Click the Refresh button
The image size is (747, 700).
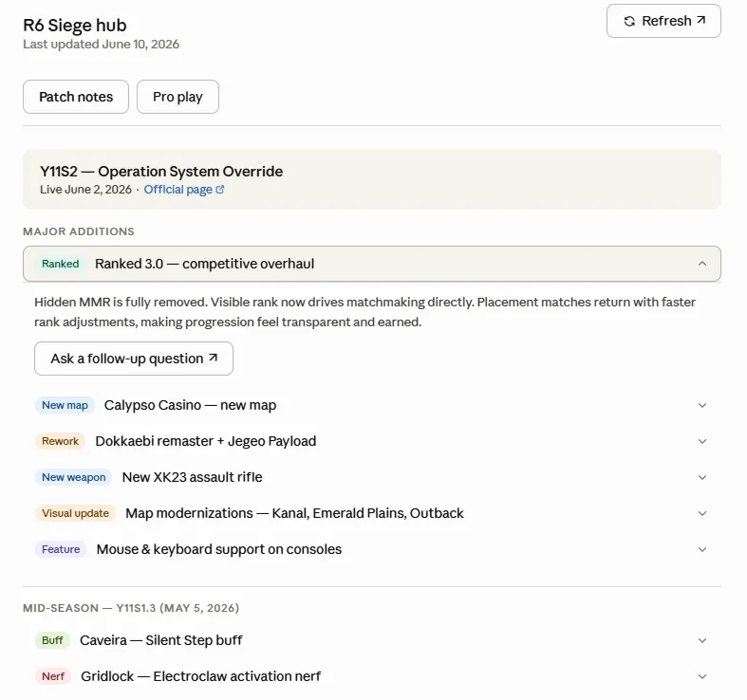tap(663, 21)
